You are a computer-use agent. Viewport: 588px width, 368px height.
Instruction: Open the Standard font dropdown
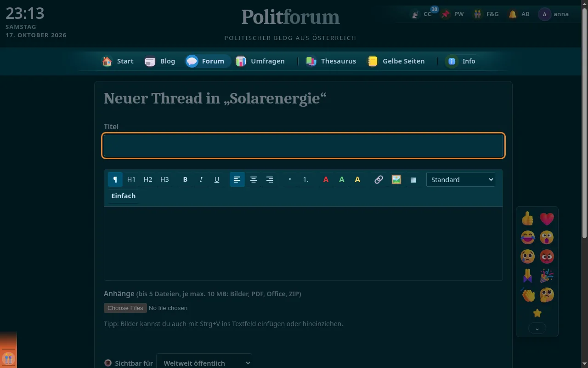click(x=461, y=179)
